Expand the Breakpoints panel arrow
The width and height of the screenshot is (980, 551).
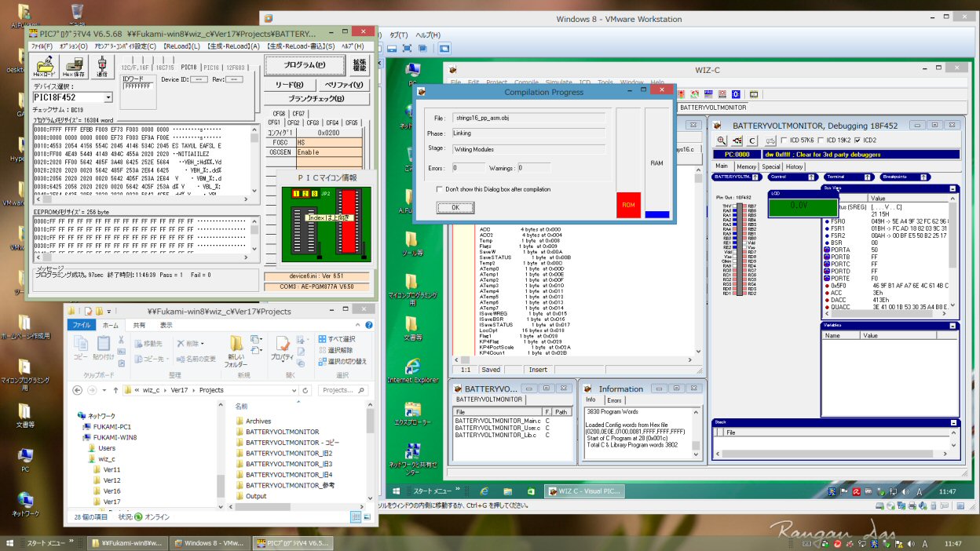pyautogui.click(x=924, y=177)
